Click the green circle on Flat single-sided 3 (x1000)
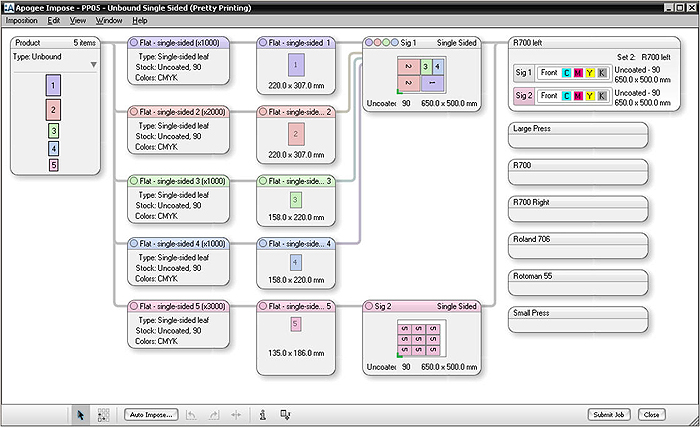Screen dimensions: 700x427 [x=134, y=181]
